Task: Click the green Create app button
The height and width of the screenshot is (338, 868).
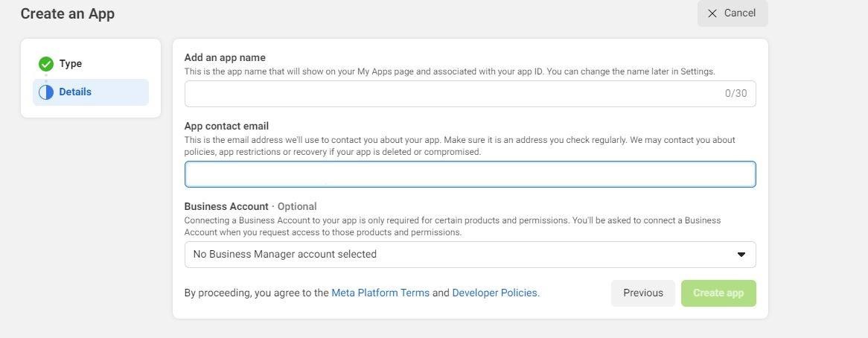Action: coord(718,293)
